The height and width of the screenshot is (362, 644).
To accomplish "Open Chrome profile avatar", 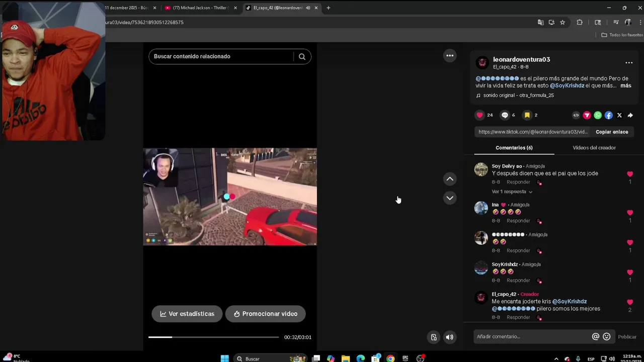I will click(628, 22).
